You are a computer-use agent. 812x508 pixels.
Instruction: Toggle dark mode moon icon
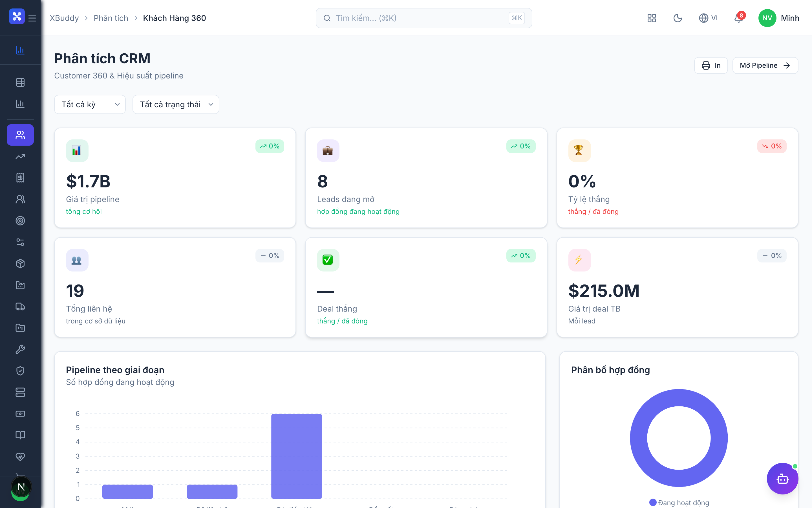[678, 18]
